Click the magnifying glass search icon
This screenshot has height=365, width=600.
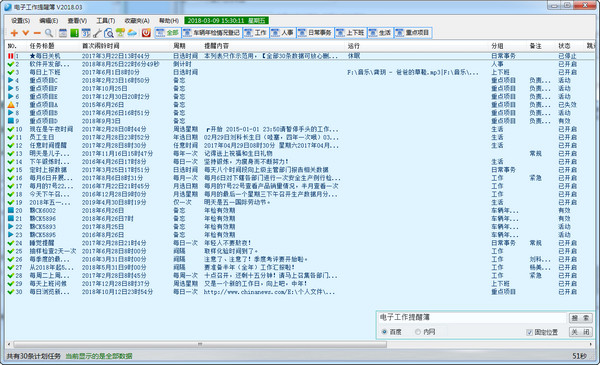tap(49, 33)
